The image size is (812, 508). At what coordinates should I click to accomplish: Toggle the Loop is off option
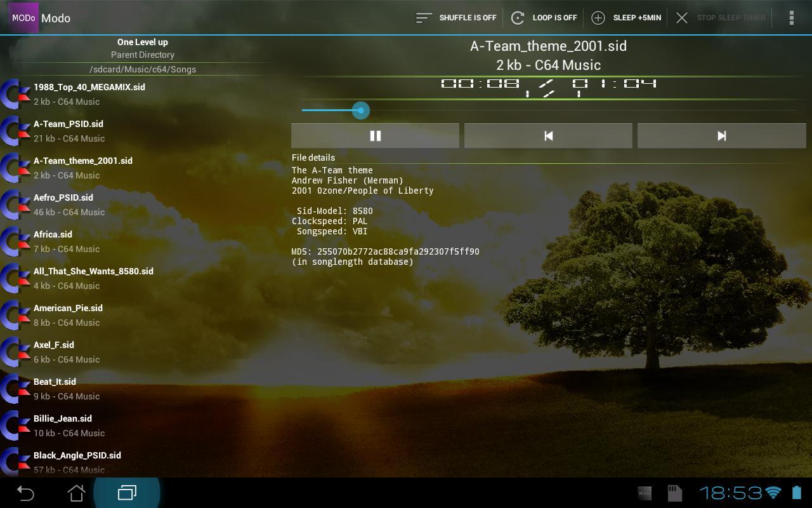point(544,18)
